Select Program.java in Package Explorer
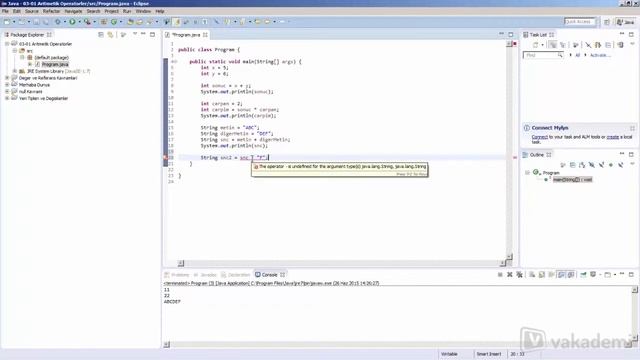 [55, 64]
